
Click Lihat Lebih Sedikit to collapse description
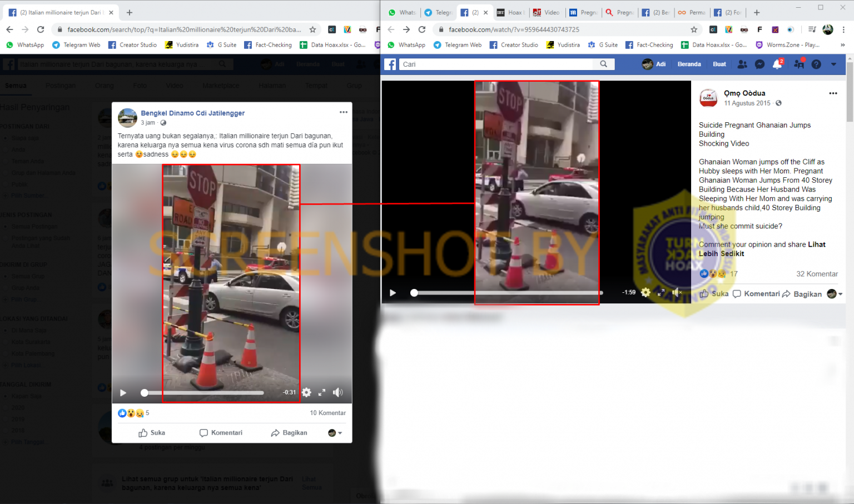762,249
